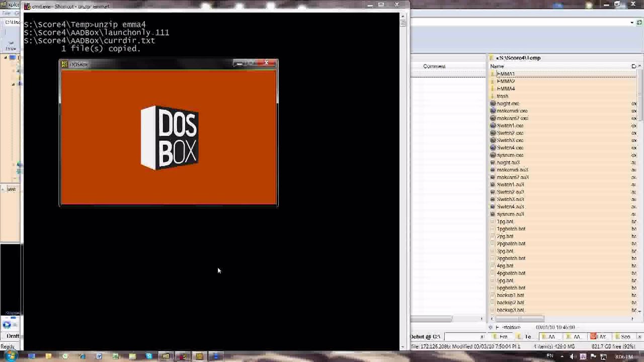
Task: Select the backup1.bat file
Action: [510, 295]
